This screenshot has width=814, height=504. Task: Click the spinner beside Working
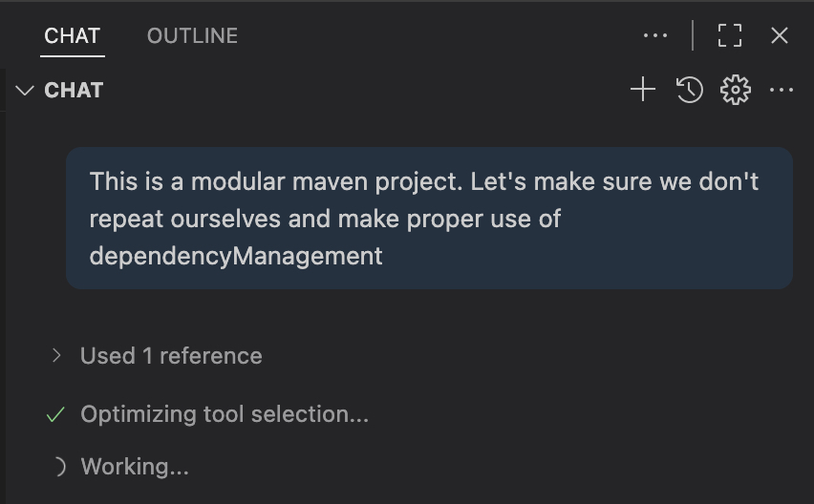click(58, 467)
